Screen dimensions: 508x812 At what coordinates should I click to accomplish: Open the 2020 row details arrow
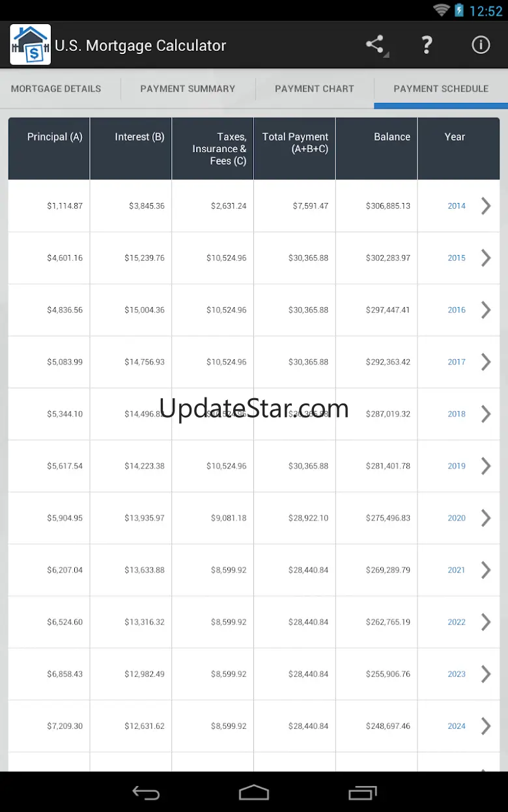[x=486, y=518]
